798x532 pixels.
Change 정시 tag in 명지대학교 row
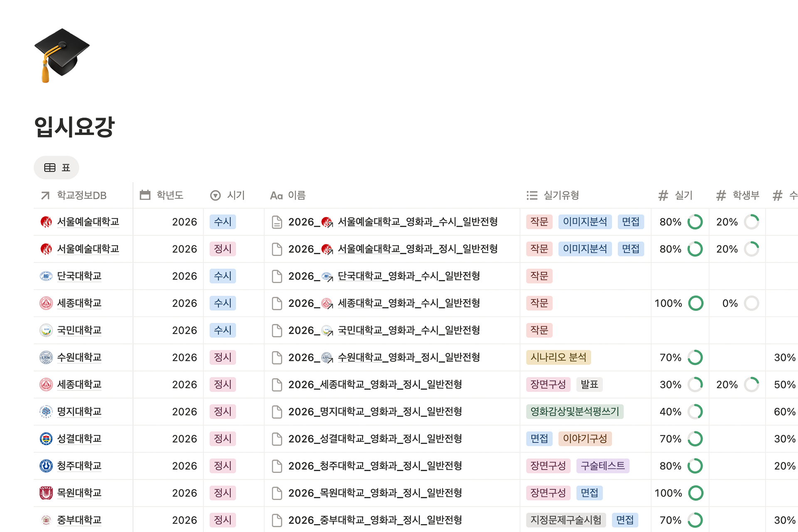click(x=223, y=411)
